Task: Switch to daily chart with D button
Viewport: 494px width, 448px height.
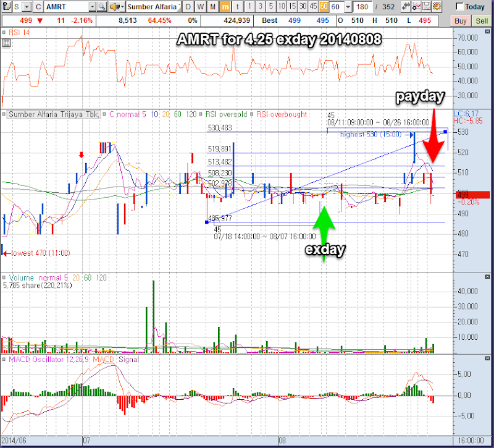Action: [x=188, y=7]
